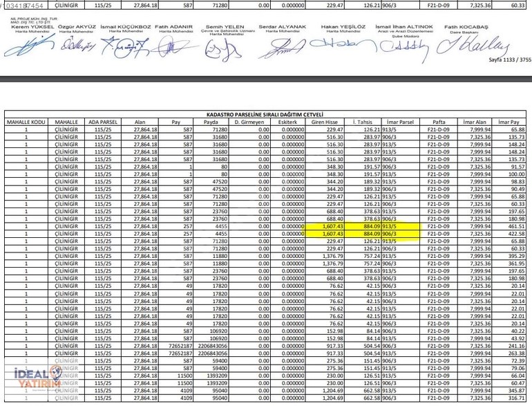This screenshot has width=532, height=406.
Task: Select the signer name 'Hakan YEŞİLÖZ'
Action: pos(343,26)
